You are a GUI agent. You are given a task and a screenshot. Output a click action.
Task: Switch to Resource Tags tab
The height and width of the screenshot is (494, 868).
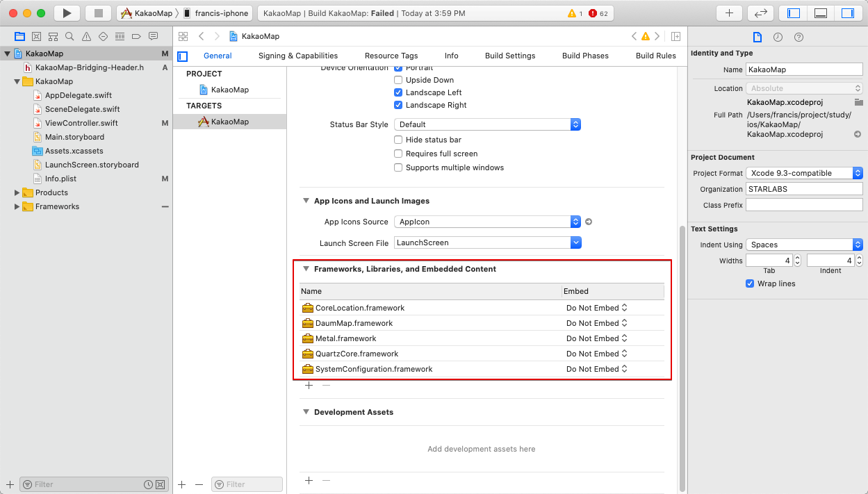[391, 56]
